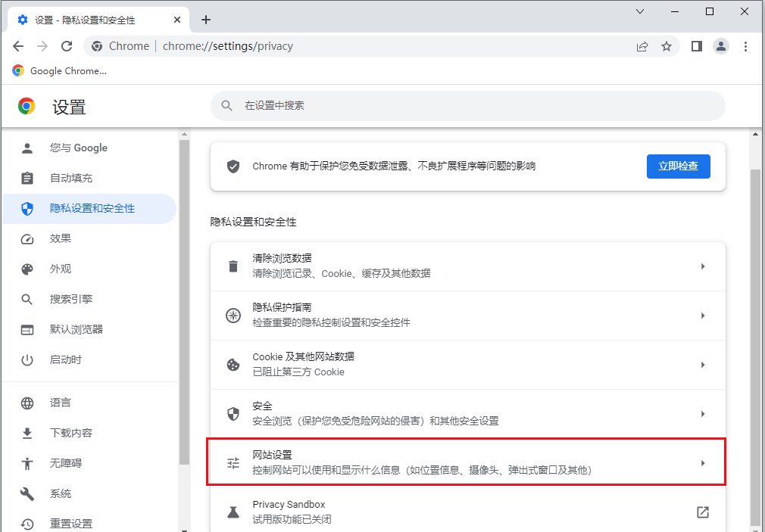
Task: Open 网站设置 row
Action: (x=468, y=462)
